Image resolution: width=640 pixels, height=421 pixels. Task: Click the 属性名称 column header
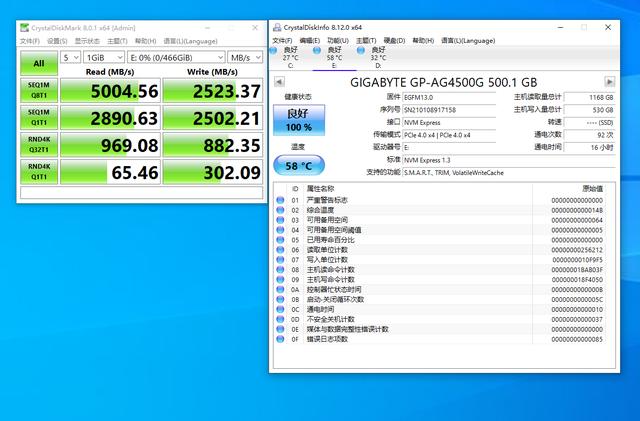pos(320,189)
